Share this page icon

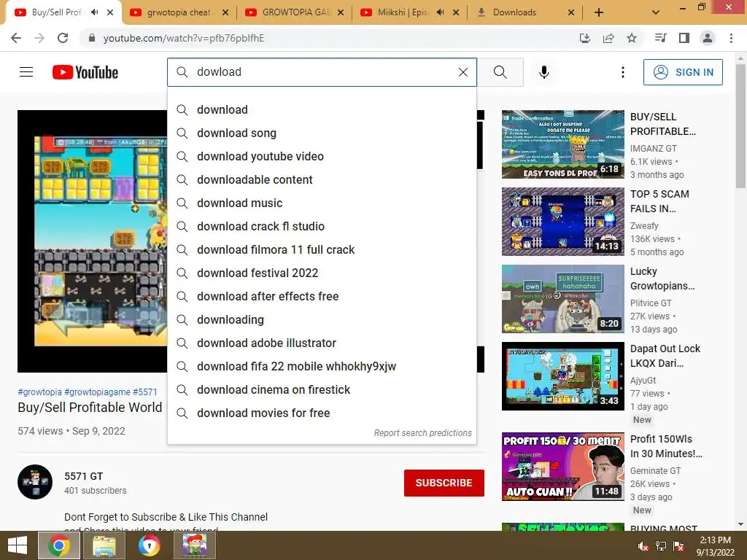pyautogui.click(x=608, y=38)
